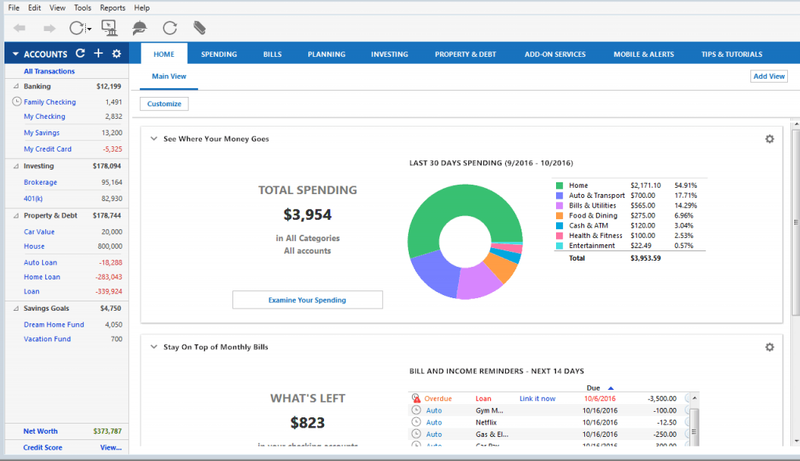Image resolution: width=800 pixels, height=461 pixels.
Task: Open the Tips & Tutorials tab
Action: click(732, 54)
